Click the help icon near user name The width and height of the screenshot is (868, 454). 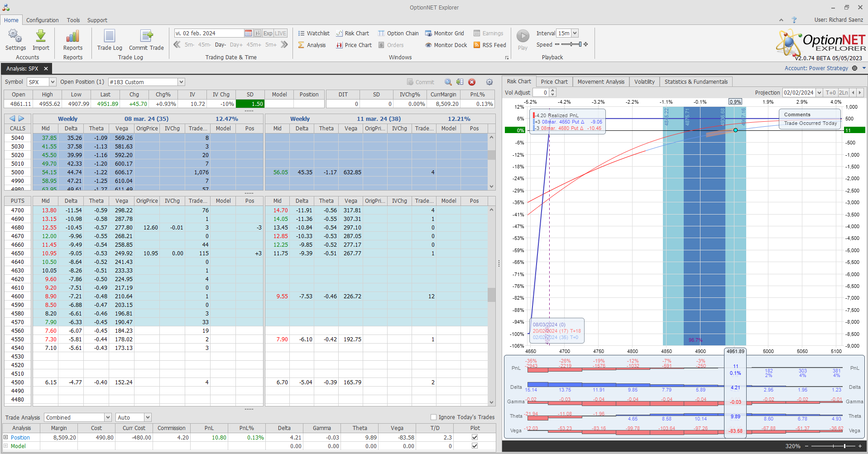tap(794, 20)
